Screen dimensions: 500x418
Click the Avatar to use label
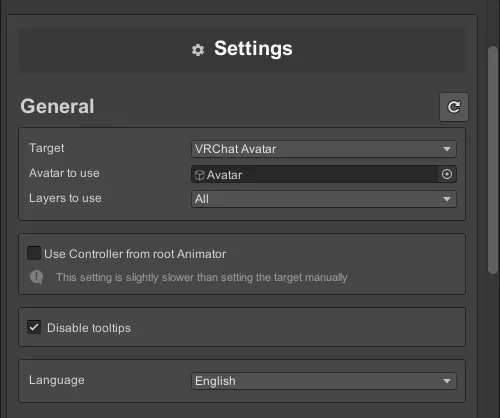pyautogui.click(x=64, y=173)
